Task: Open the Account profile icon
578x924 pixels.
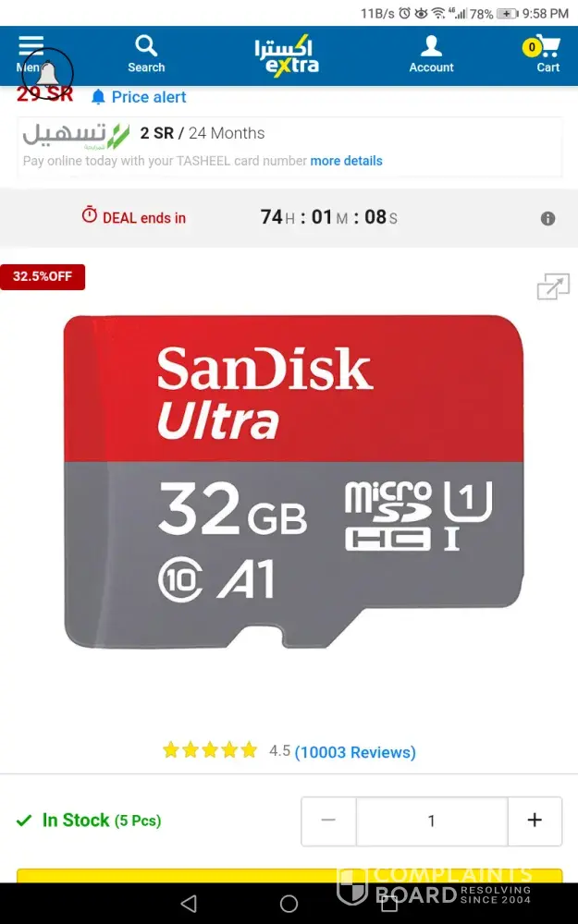Action: tap(431, 46)
